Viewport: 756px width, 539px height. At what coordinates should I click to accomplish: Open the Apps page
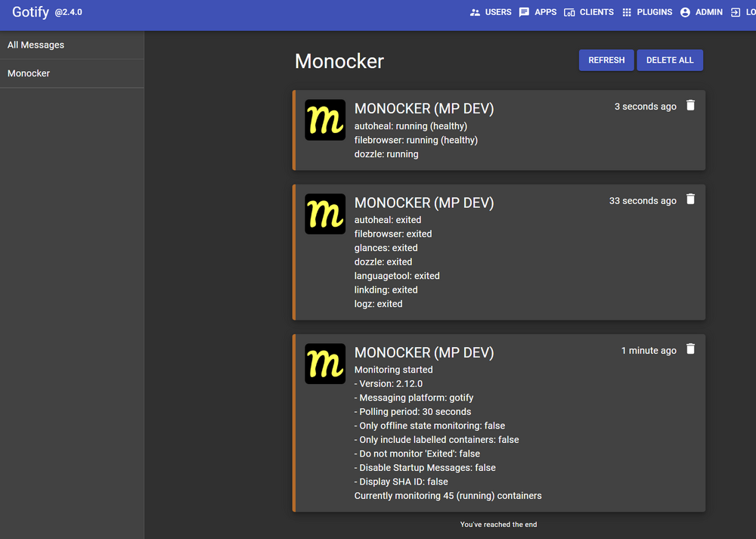(x=538, y=12)
